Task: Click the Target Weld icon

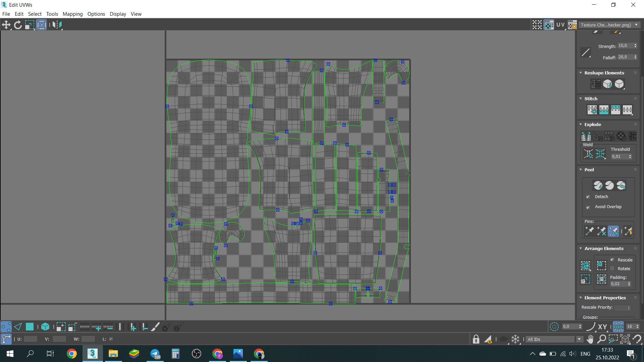Action: pyautogui.click(x=588, y=154)
